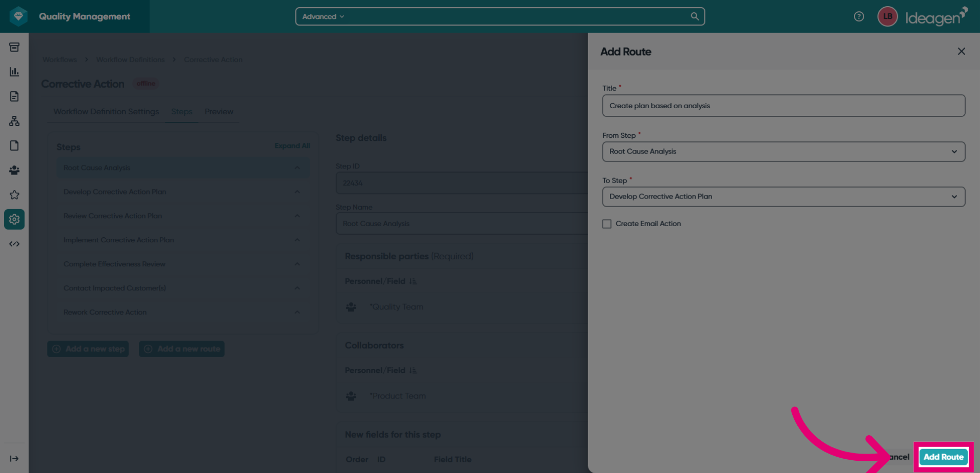
Task: Open the From Step dropdown
Action: (x=783, y=152)
